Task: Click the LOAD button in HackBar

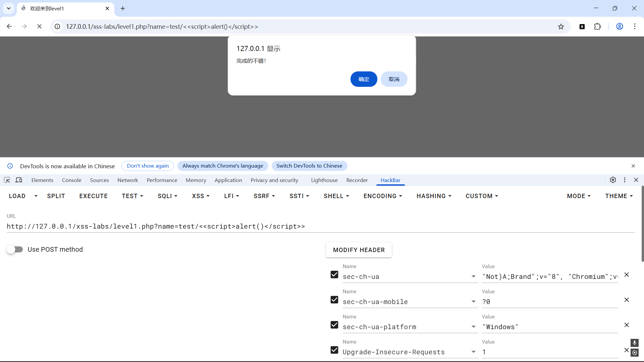Action: [x=17, y=196]
